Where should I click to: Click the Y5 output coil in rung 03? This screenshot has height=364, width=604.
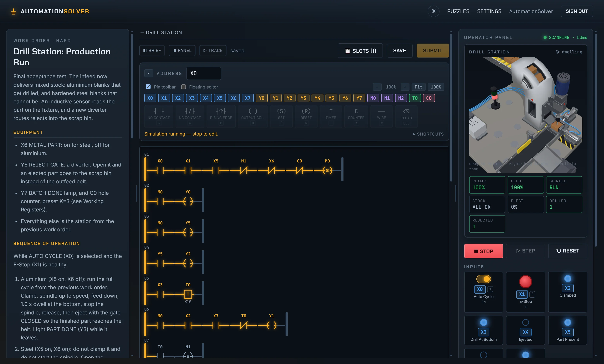coord(188,232)
